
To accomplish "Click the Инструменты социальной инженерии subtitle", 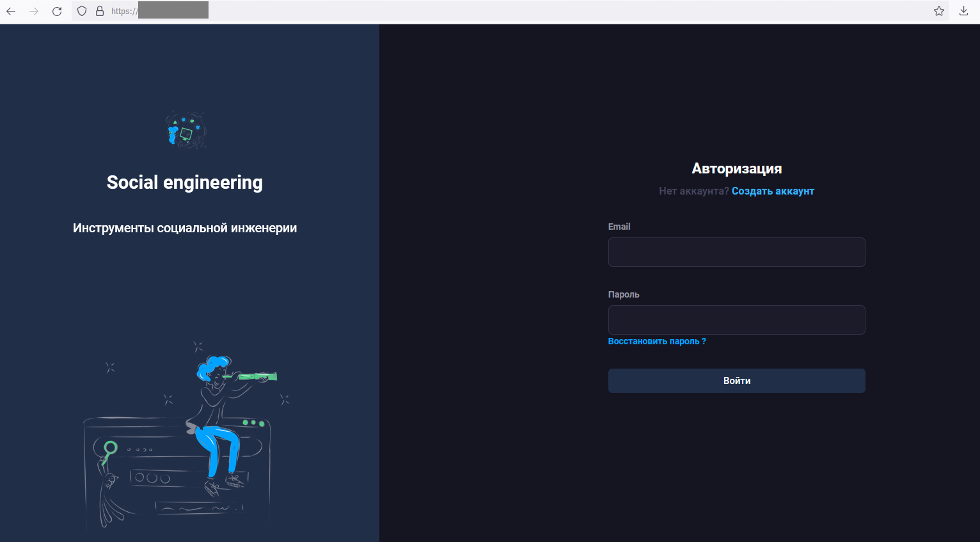I will [184, 228].
